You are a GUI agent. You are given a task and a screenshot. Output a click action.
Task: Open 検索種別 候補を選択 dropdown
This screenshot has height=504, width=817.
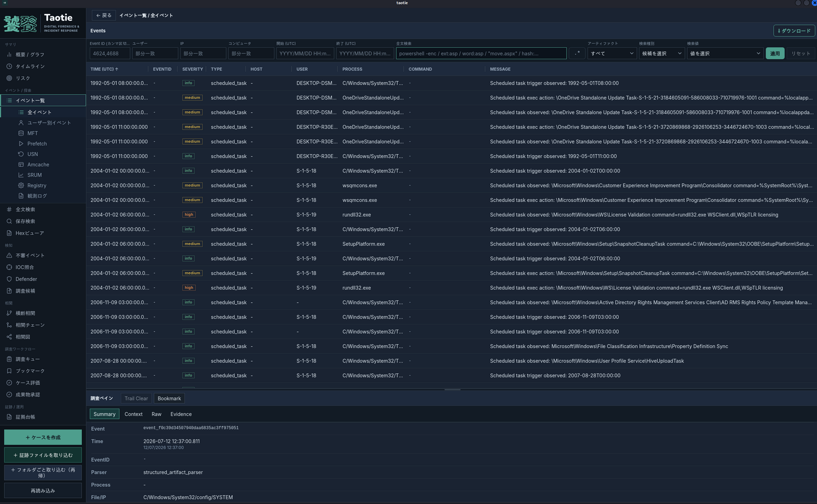(662, 53)
